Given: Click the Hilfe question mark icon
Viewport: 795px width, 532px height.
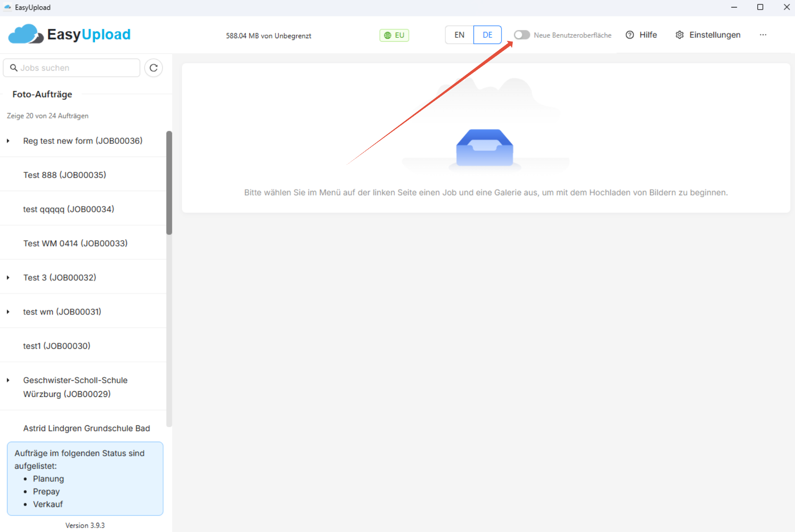Looking at the screenshot, I should coord(630,35).
